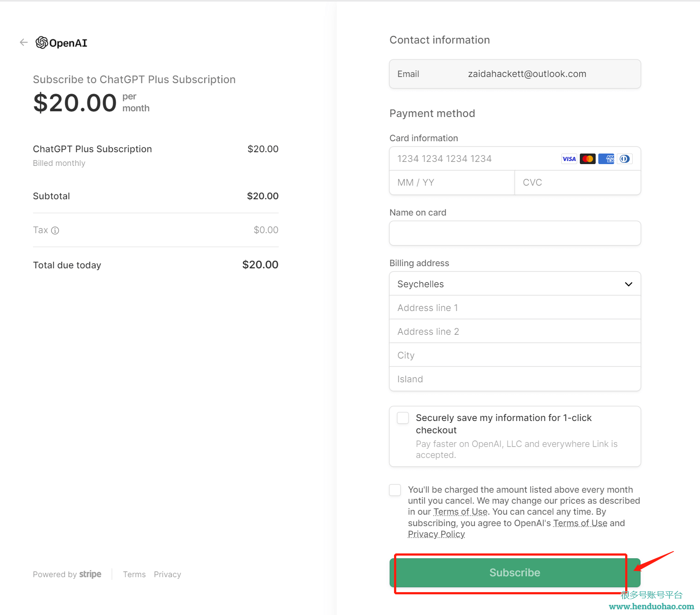Click the Powered by Stripe link

[x=67, y=575]
